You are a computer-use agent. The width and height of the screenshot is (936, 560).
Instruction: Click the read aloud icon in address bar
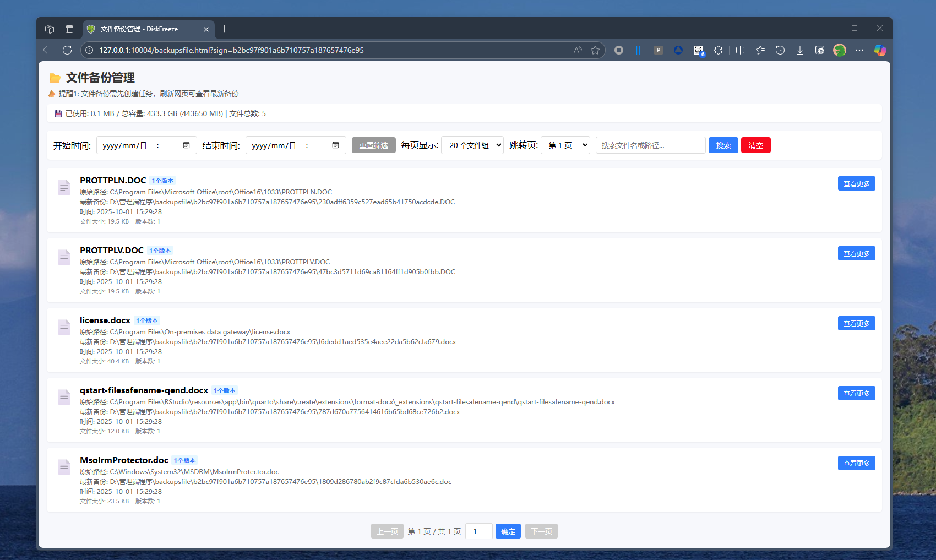(578, 50)
